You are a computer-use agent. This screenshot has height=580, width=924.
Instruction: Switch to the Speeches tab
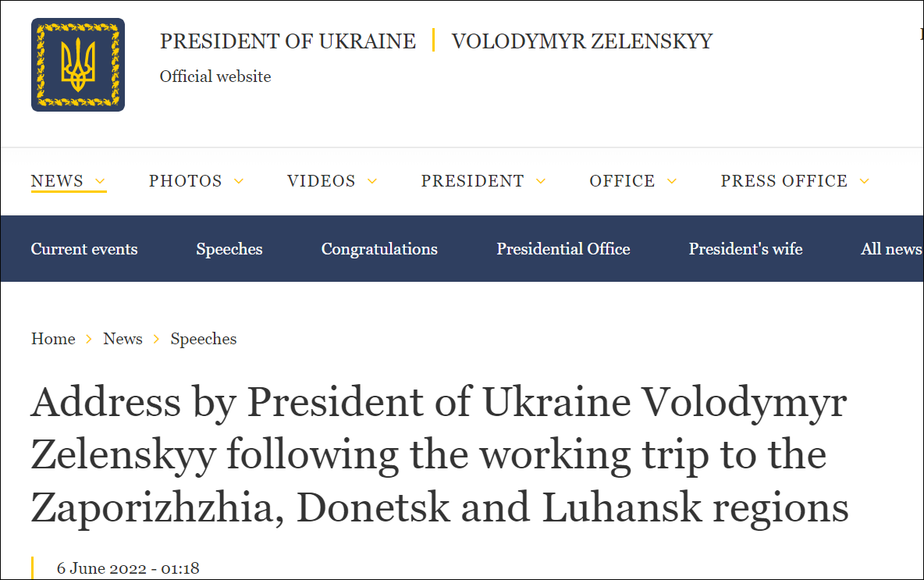[x=229, y=249]
